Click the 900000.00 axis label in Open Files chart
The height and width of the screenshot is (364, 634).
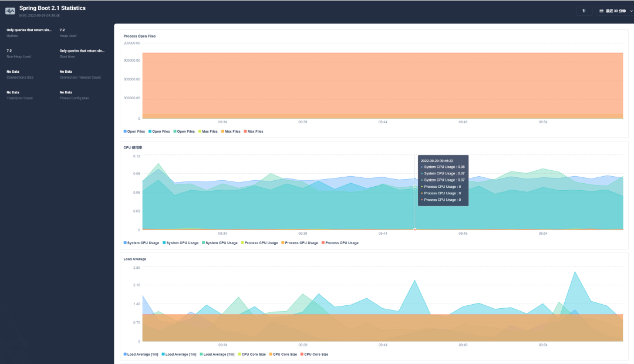(132, 60)
